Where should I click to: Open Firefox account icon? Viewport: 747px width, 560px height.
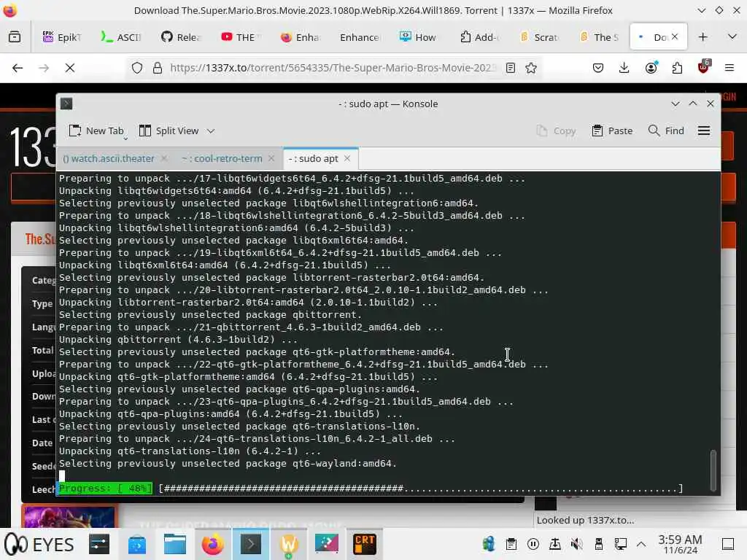coord(651,68)
